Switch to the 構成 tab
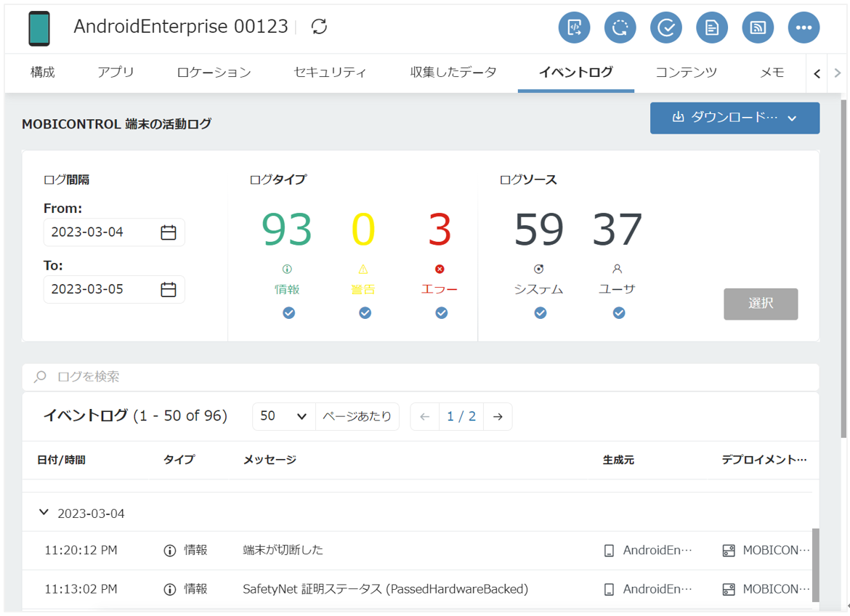850x616 pixels. click(x=42, y=72)
